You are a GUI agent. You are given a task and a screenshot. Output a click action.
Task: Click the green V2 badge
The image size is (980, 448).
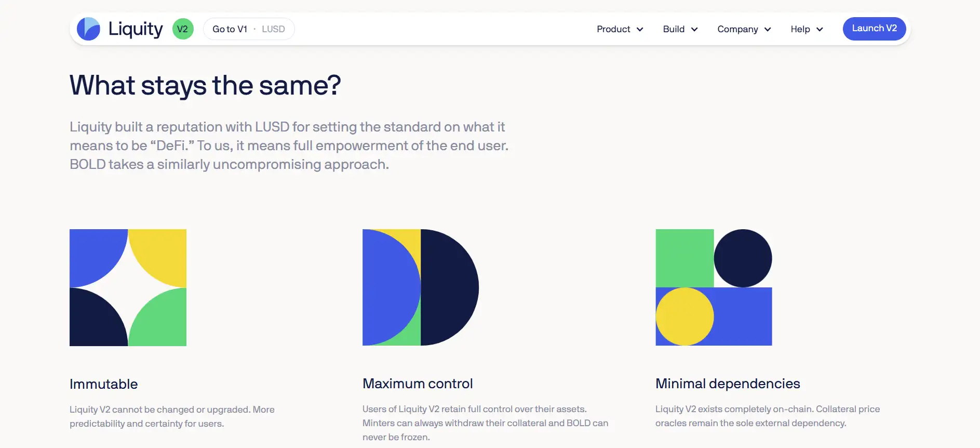coord(182,29)
